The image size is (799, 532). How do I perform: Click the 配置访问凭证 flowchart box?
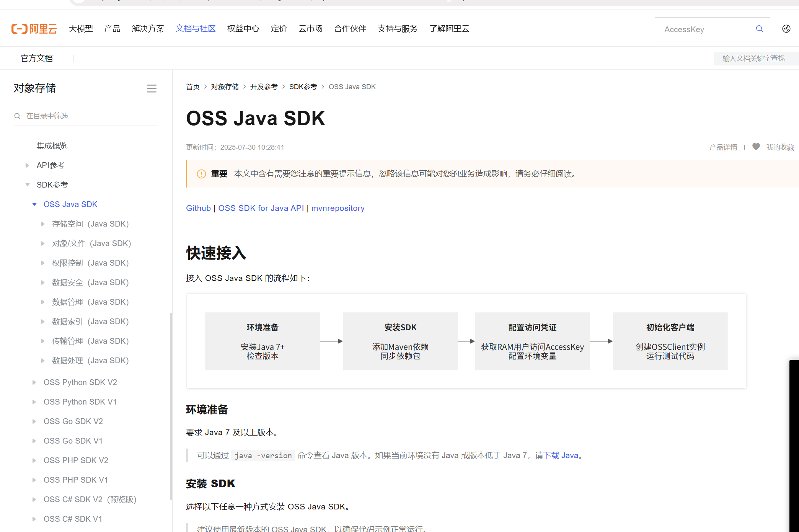[532, 341]
